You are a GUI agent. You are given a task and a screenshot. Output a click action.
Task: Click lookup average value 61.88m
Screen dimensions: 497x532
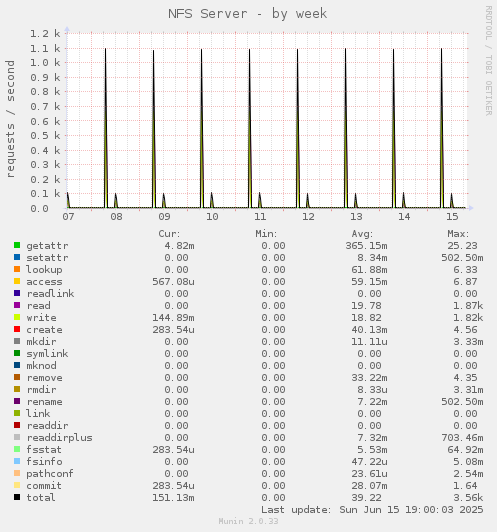[369, 270]
